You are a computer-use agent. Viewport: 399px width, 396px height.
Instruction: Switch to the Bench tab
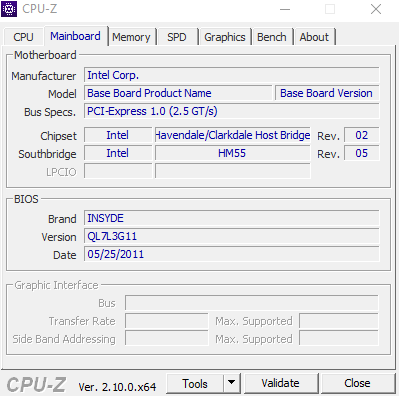pos(272,37)
